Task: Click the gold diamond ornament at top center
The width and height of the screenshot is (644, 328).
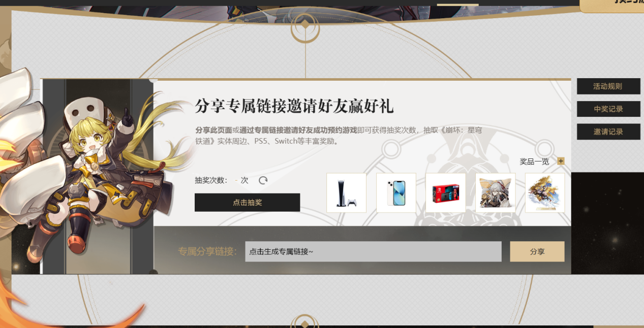Action: [305, 24]
